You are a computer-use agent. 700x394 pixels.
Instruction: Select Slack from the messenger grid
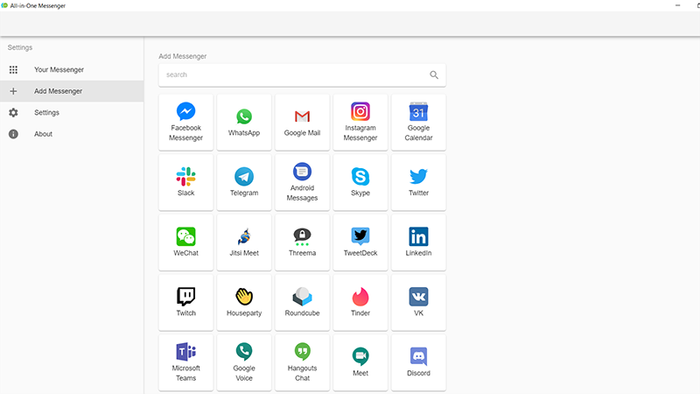coord(186,182)
